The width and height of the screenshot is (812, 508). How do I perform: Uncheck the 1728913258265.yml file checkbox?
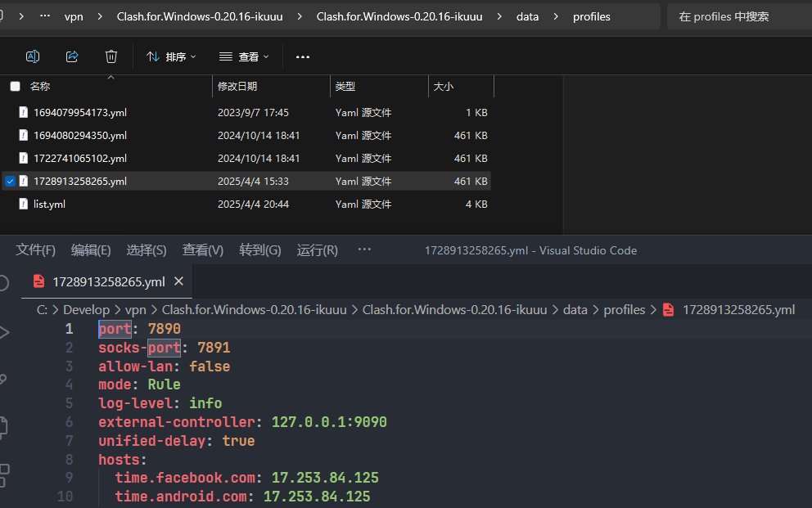[x=11, y=181]
